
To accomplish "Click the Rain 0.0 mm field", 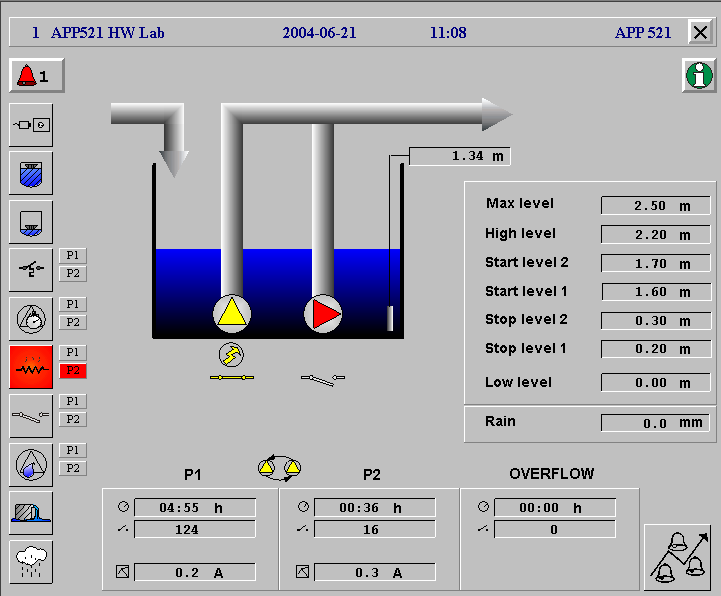I will click(656, 423).
